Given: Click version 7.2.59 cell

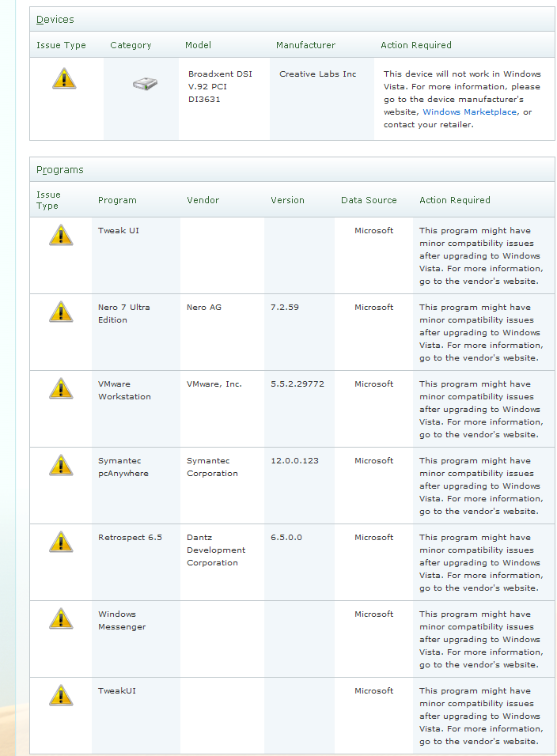Looking at the screenshot, I should click(x=285, y=307).
